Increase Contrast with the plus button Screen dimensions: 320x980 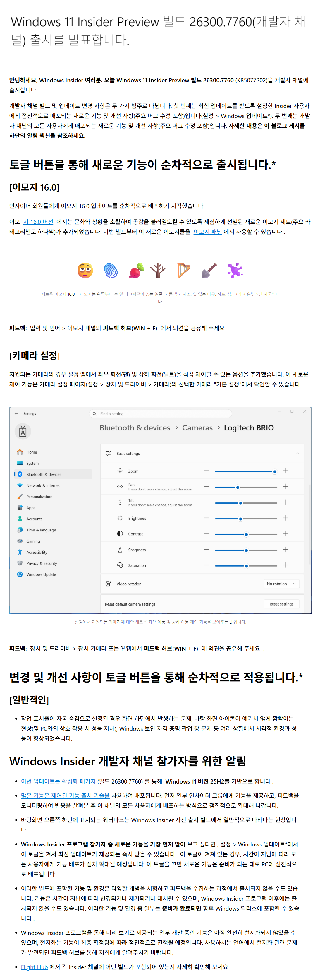pos(285,533)
